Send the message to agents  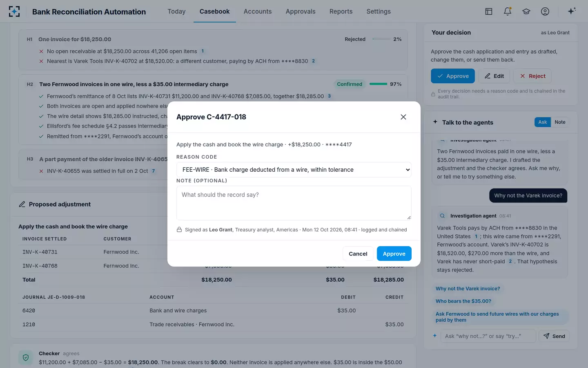(x=554, y=336)
